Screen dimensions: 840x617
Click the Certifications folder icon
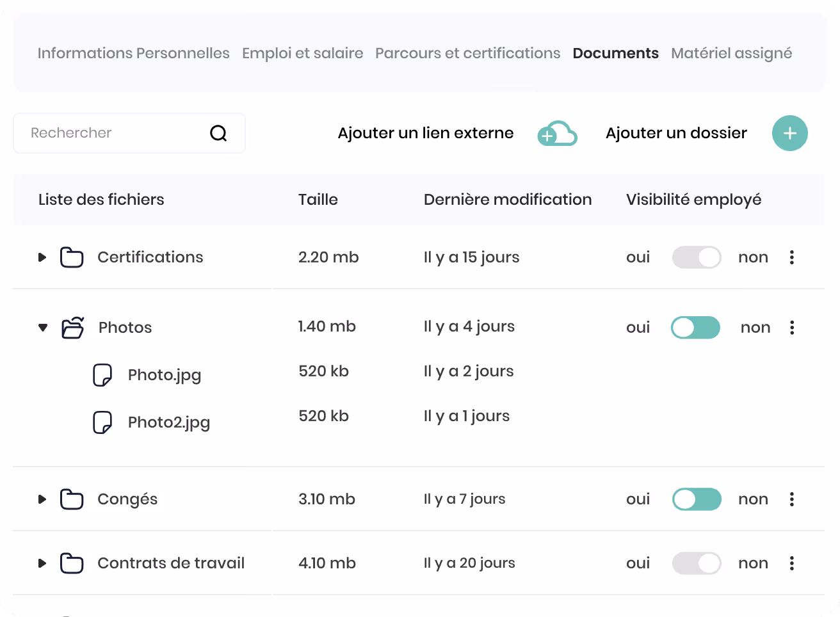tap(72, 257)
